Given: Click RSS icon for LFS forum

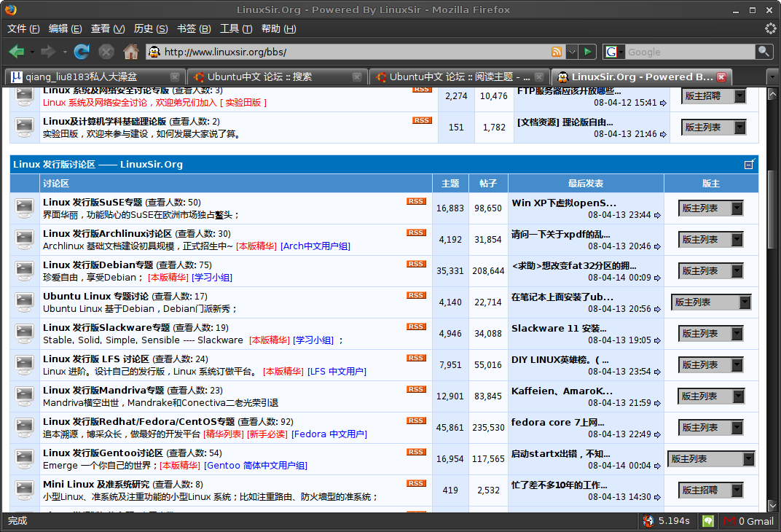Looking at the screenshot, I should tap(416, 358).
